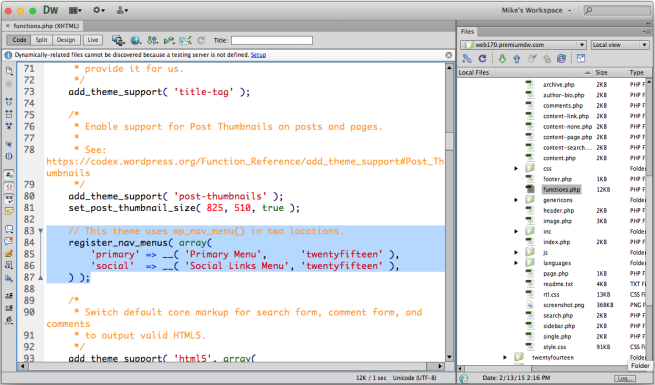This screenshot has width=655, height=385.
Task: Expand the js folder
Action: (x=516, y=252)
